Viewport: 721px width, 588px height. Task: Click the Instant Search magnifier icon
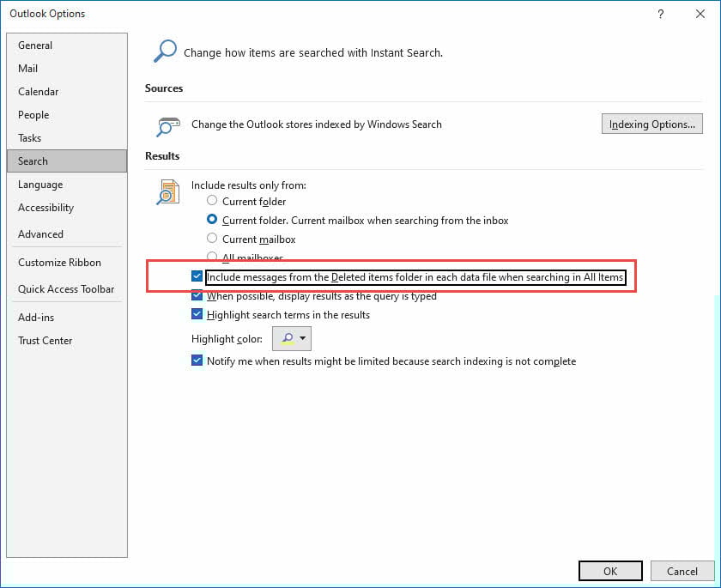point(165,51)
